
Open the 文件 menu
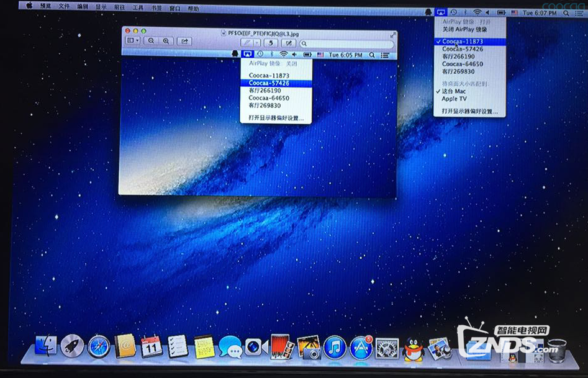click(x=64, y=6)
